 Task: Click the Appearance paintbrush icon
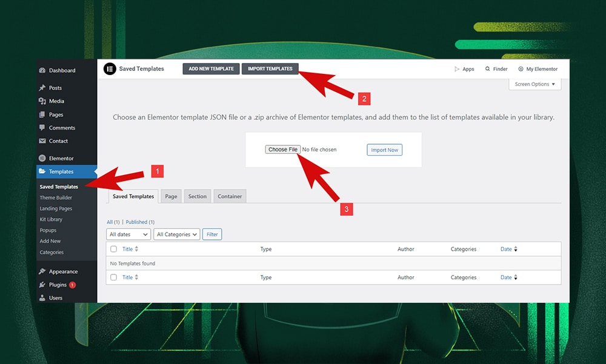(42, 271)
